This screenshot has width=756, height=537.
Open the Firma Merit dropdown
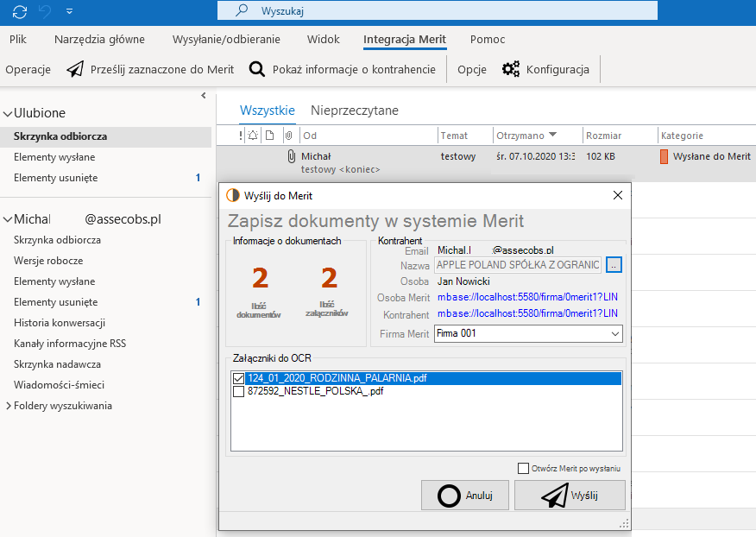(614, 333)
